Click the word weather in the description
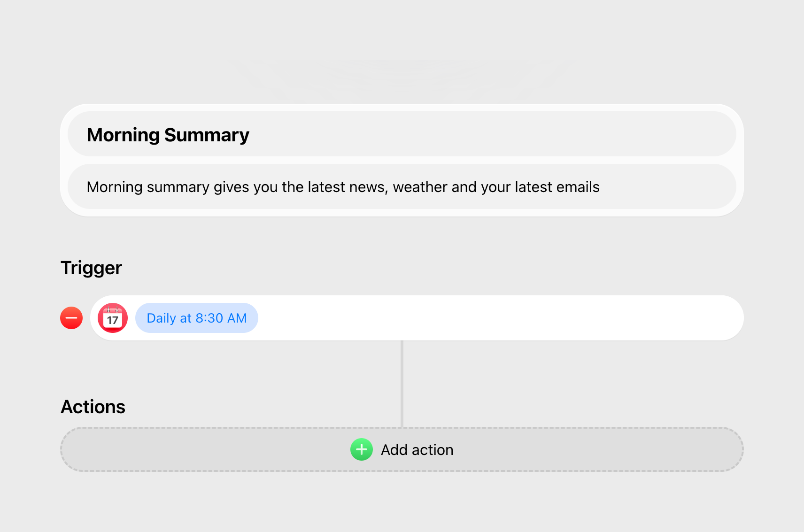Viewport: 804px width, 532px height. pos(420,187)
